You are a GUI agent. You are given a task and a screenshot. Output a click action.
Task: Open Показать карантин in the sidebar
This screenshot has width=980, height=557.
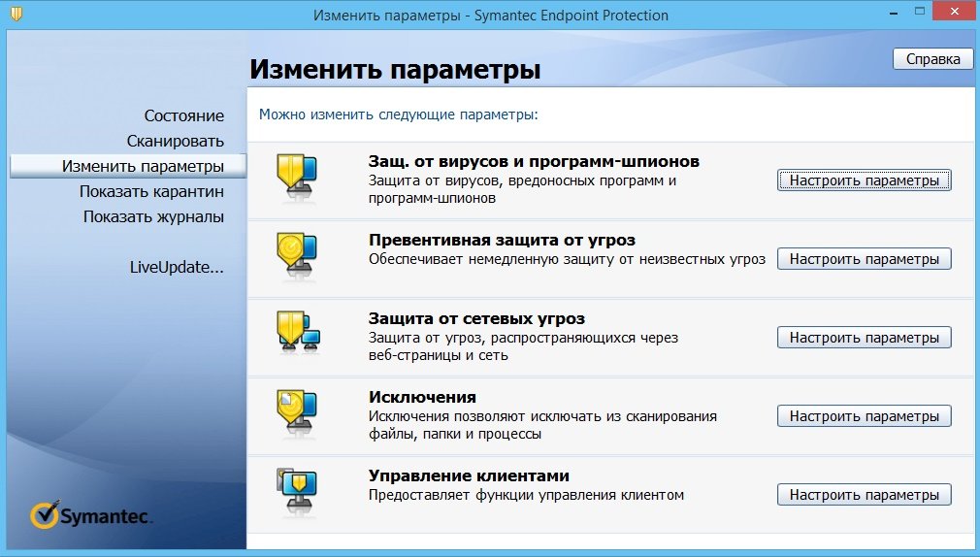[151, 191]
